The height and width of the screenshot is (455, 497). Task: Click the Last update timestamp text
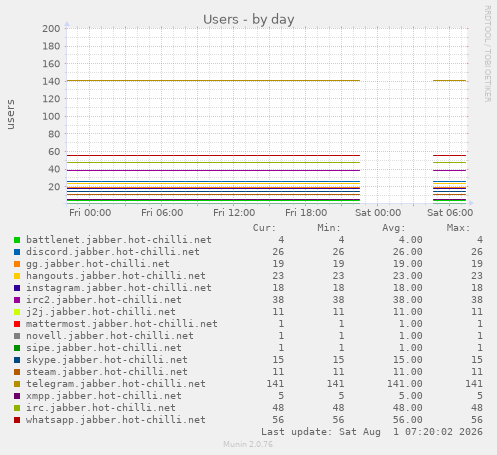372,432
